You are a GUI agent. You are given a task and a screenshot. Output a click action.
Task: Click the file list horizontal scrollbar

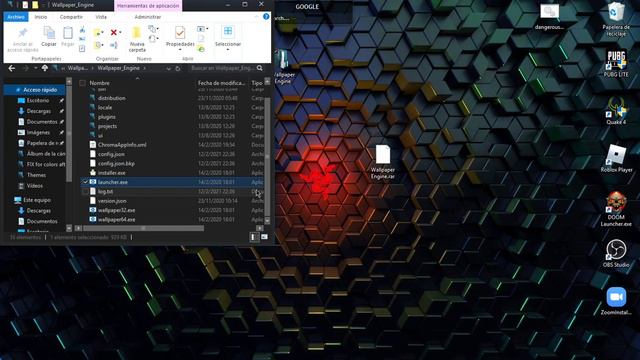pyautogui.click(x=143, y=228)
